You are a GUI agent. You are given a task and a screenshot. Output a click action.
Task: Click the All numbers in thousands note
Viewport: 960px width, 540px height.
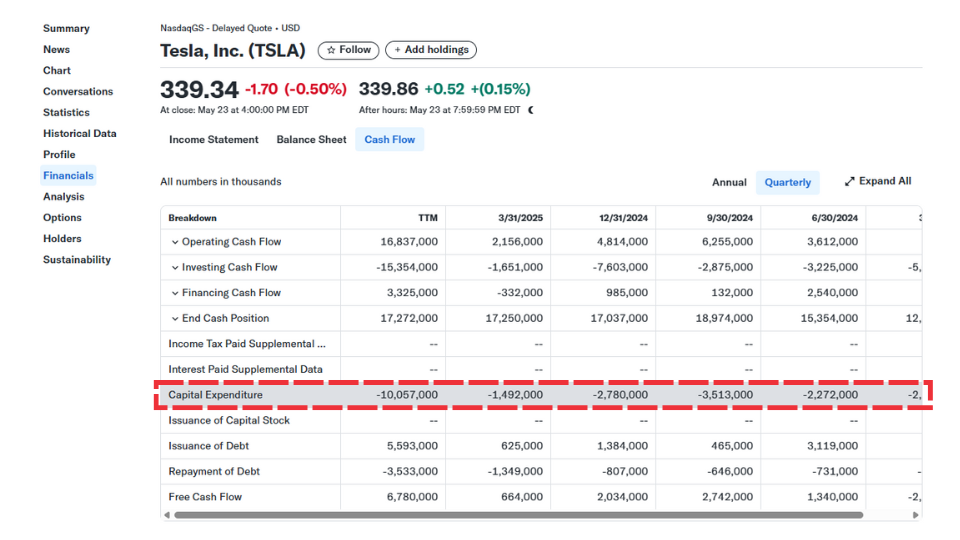pos(221,182)
